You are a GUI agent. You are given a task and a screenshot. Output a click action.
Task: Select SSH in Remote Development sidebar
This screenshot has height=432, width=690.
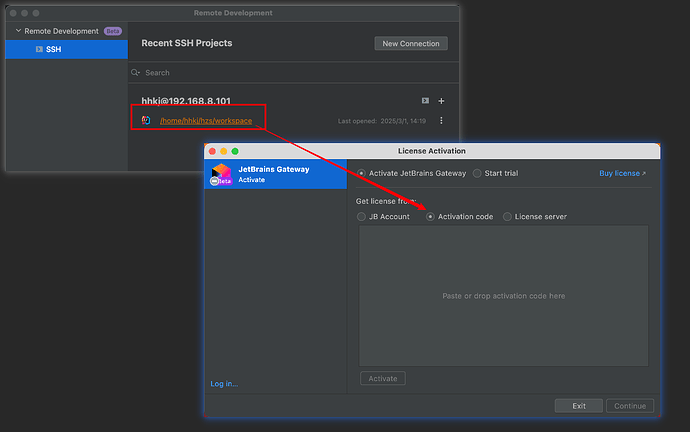pos(66,49)
